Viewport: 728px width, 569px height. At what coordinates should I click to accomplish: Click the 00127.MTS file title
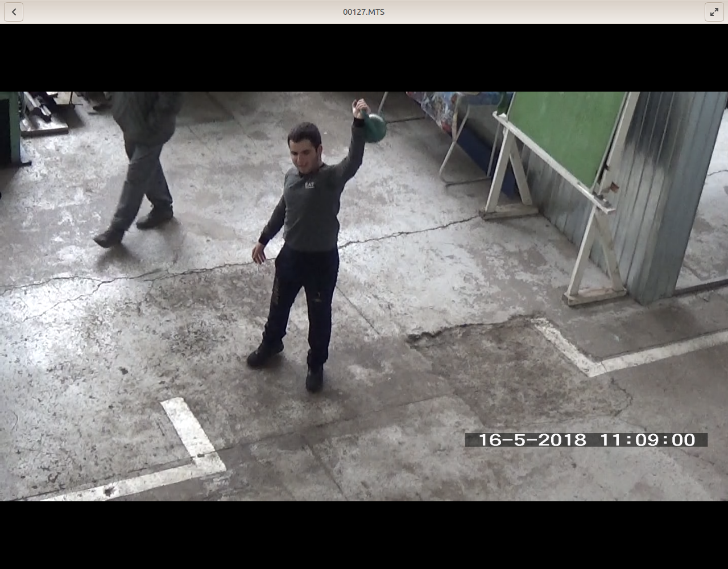click(x=363, y=12)
